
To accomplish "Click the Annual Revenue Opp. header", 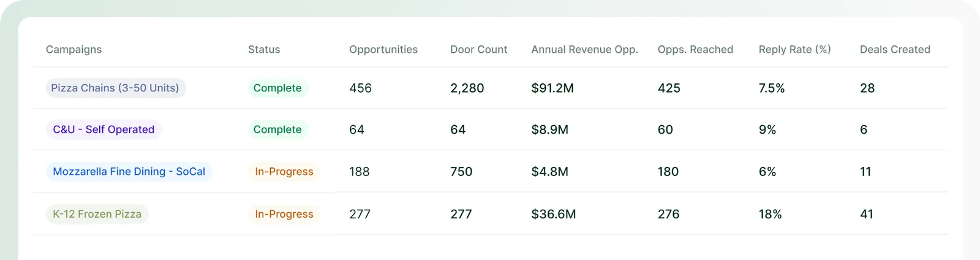I will click(x=585, y=50).
